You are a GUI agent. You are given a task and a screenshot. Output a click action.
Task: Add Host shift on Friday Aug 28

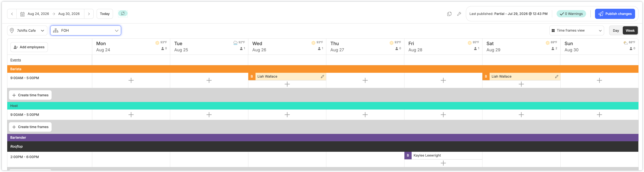443,115
